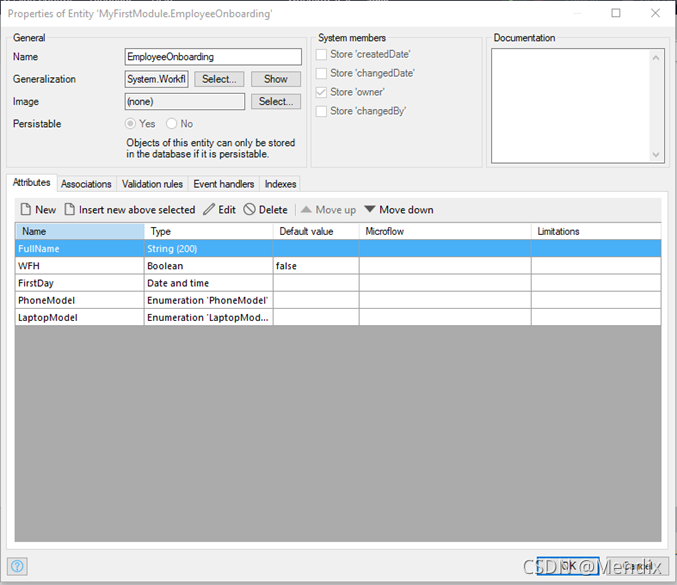Switch to the Associations tab
The width and height of the screenshot is (677, 585).
[x=86, y=184]
